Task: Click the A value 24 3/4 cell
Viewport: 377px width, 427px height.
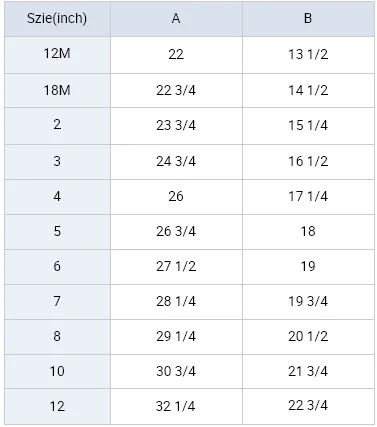Action: click(x=176, y=162)
